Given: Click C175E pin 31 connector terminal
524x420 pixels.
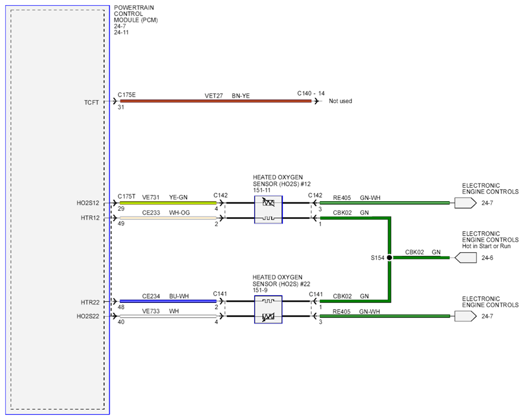Looking at the screenshot, I should [x=115, y=101].
